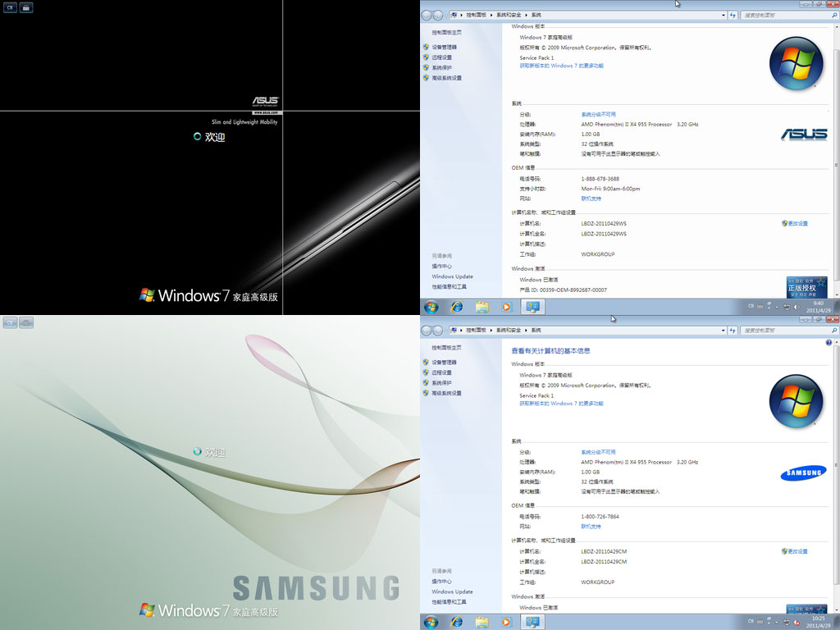The width and height of the screenshot is (840, 630).
Task: Click the 正版授权 genuine badge in the ASUS System window
Action: tap(806, 288)
